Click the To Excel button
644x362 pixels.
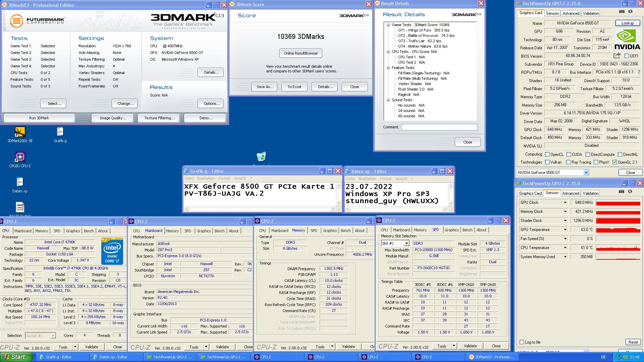pos(294,87)
